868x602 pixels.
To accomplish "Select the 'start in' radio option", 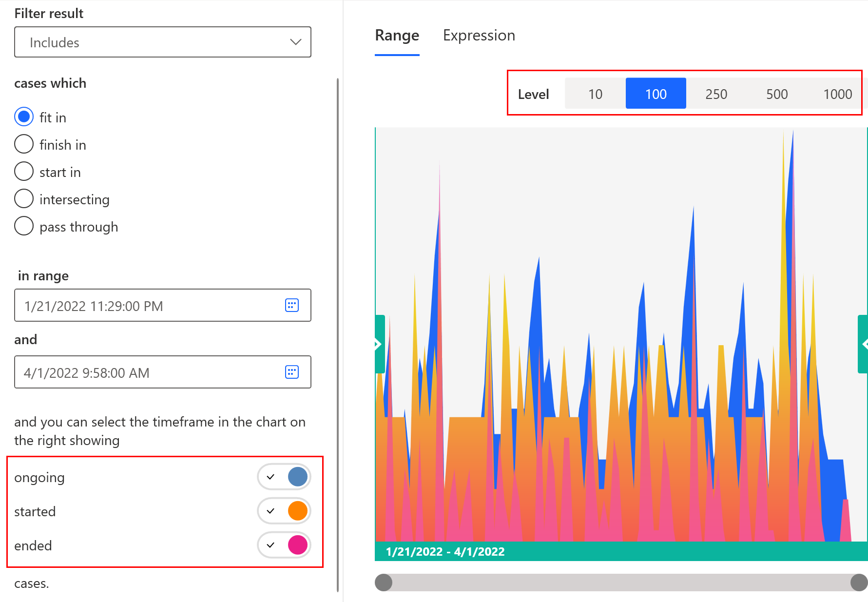I will [x=24, y=172].
